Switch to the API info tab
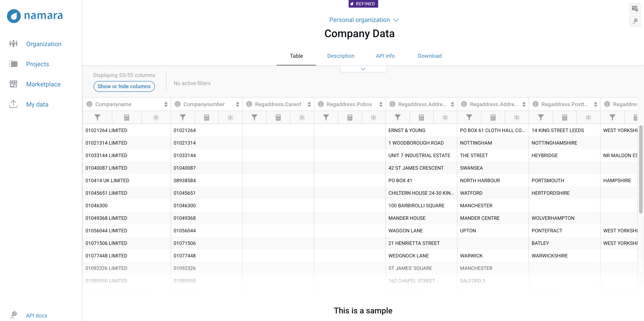The height and width of the screenshot is (321, 644). pos(385,56)
